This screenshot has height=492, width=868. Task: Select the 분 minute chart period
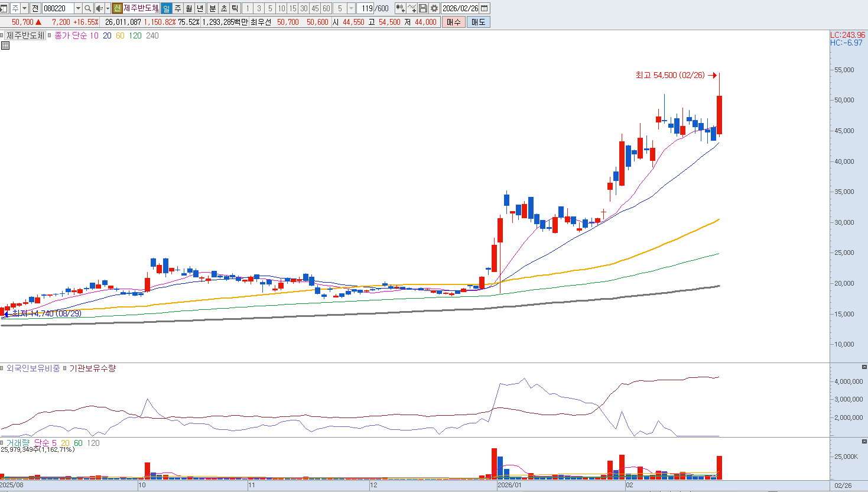[x=213, y=8]
